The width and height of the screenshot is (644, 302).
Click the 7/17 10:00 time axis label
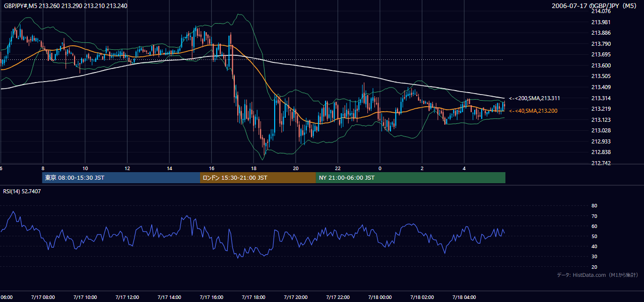(x=85, y=297)
